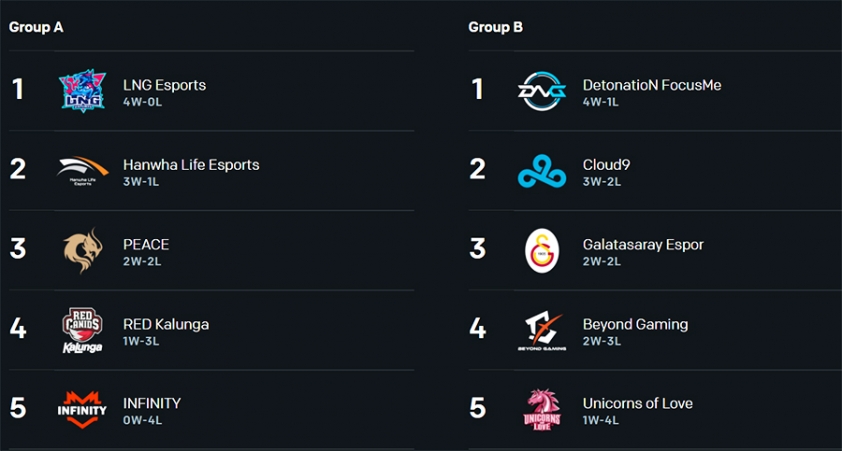This screenshot has height=451, width=842.
Task: Click the INFINITY 0W-4L record text
Action: tap(142, 420)
